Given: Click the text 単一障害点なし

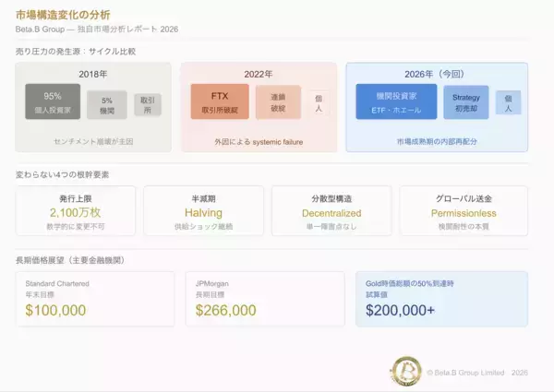Looking at the screenshot, I should pyautogui.click(x=331, y=227).
